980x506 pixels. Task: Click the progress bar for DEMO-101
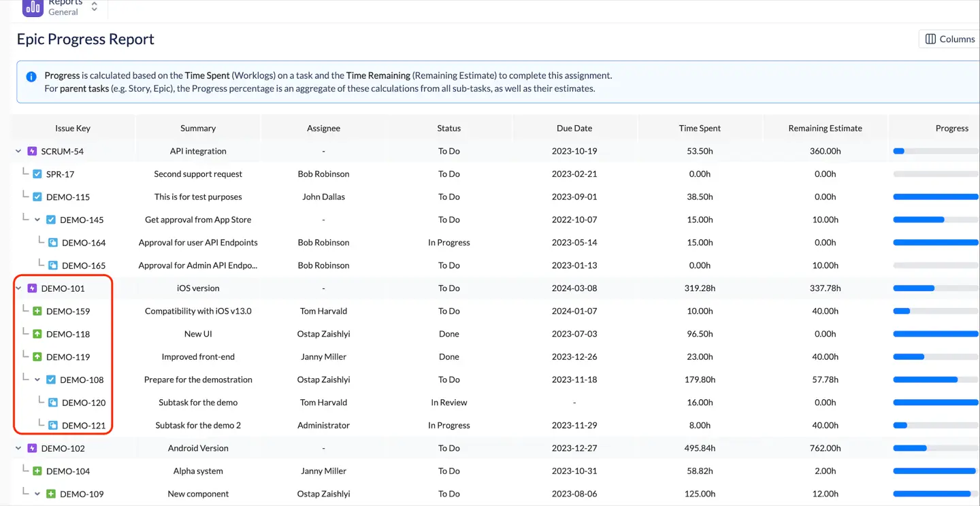[x=935, y=288]
